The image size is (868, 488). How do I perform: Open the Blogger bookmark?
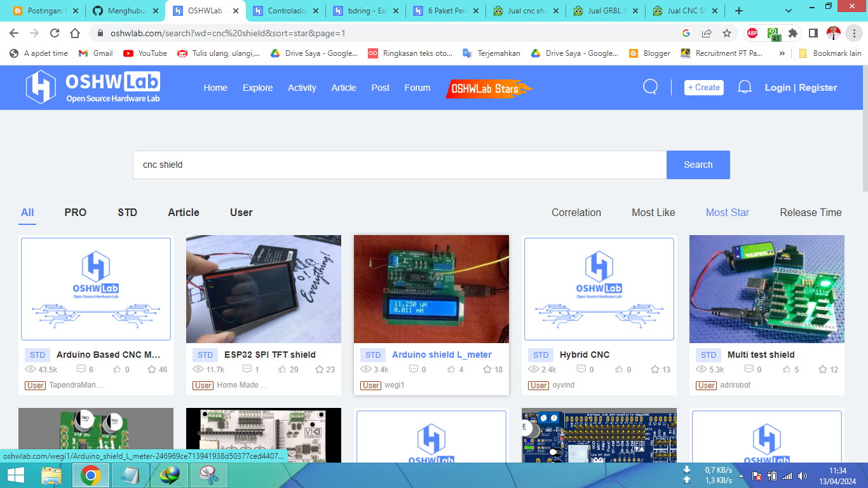(649, 53)
